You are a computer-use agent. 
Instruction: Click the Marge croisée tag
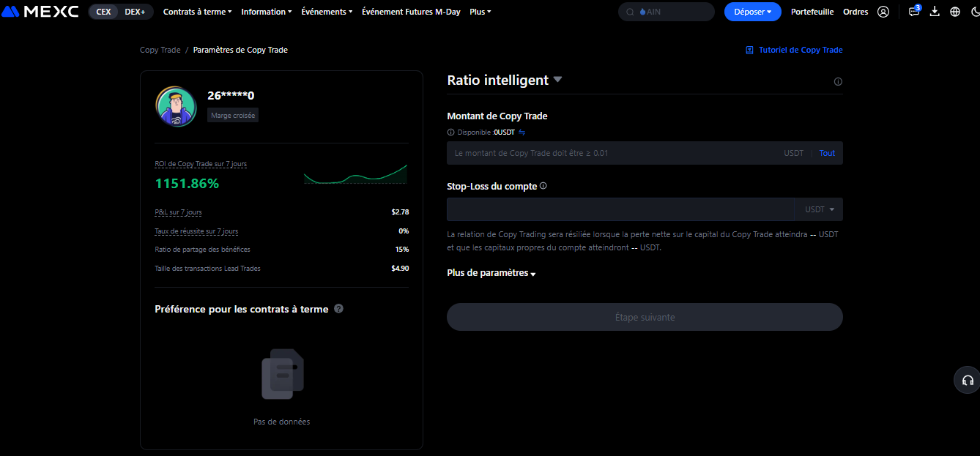click(233, 116)
